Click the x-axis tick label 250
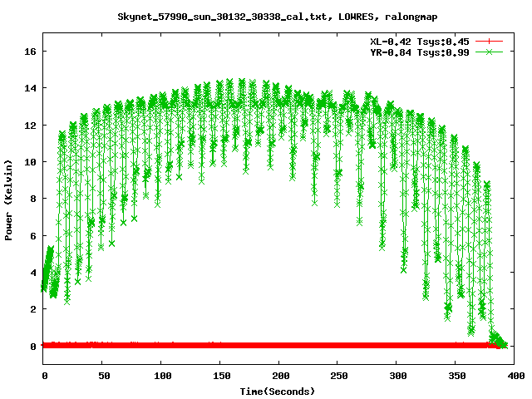 (x=340, y=376)
